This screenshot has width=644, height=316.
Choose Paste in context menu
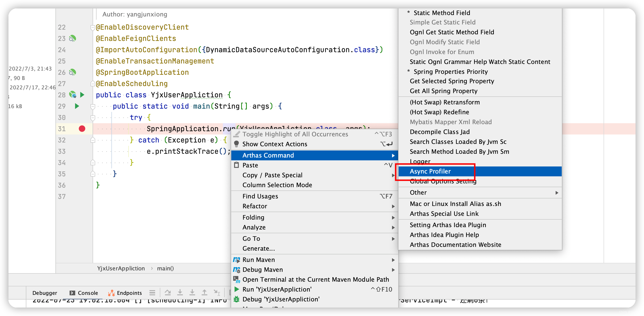pyautogui.click(x=314, y=165)
